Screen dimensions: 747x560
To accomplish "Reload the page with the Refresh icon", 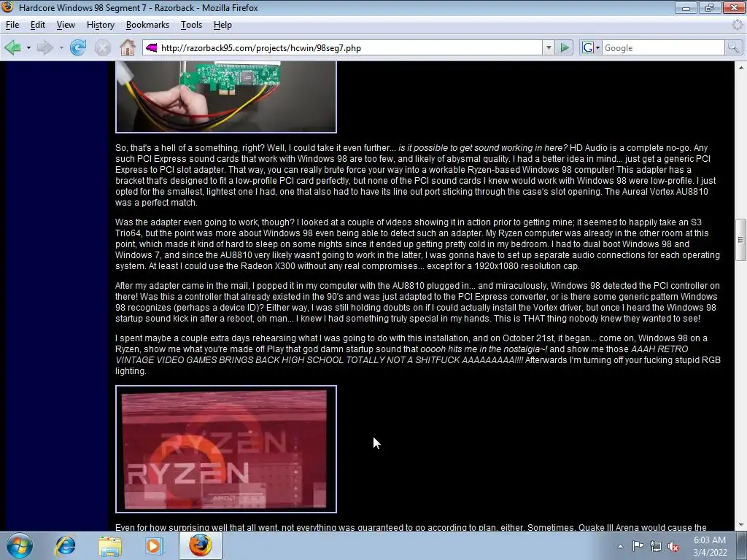I will pos(78,47).
